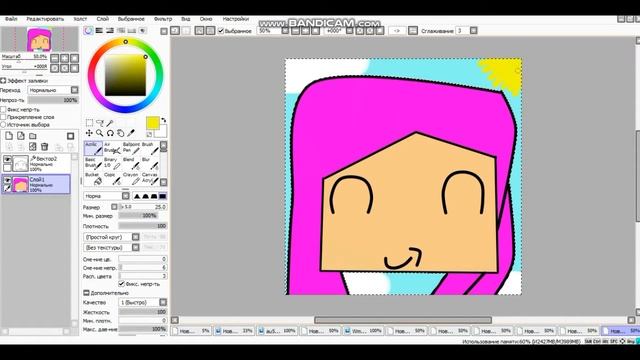
Task: Open the Холст menu
Action: (x=80, y=19)
